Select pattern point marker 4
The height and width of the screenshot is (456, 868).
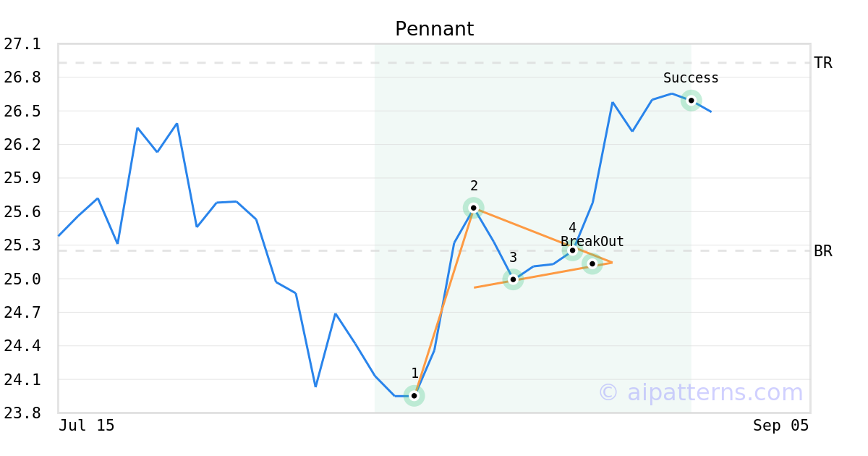click(x=572, y=250)
